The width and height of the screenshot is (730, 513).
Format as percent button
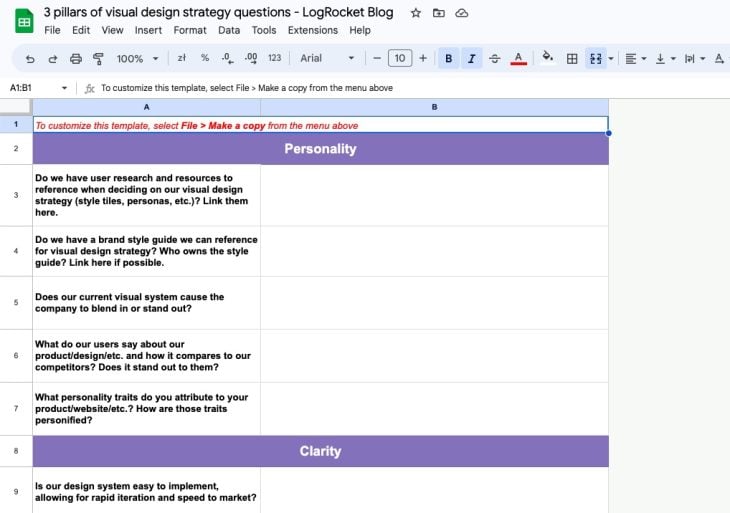coord(205,58)
